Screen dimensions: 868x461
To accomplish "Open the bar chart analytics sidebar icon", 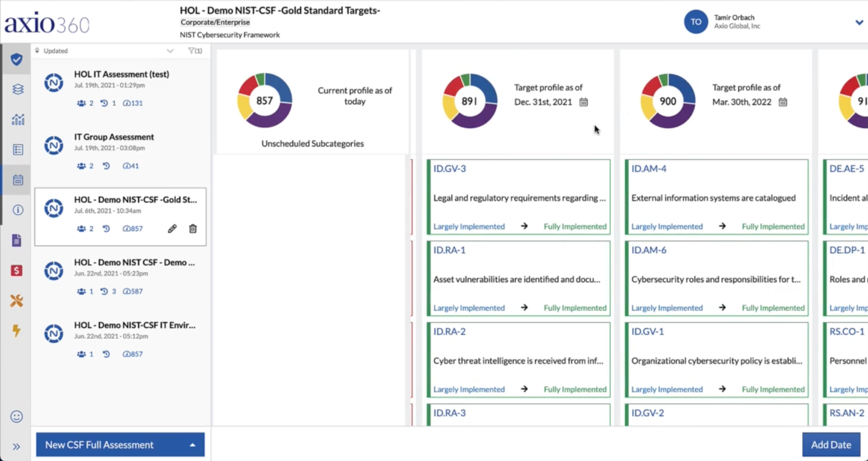I will 18,119.
